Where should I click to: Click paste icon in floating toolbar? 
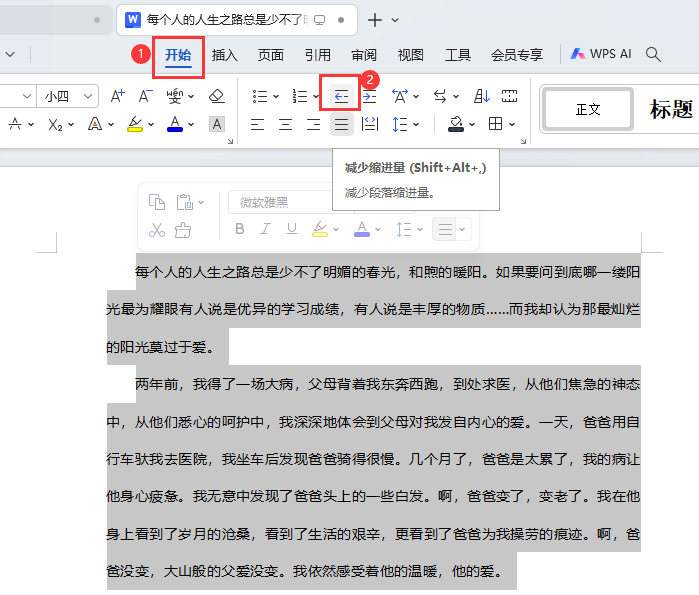click(x=185, y=202)
